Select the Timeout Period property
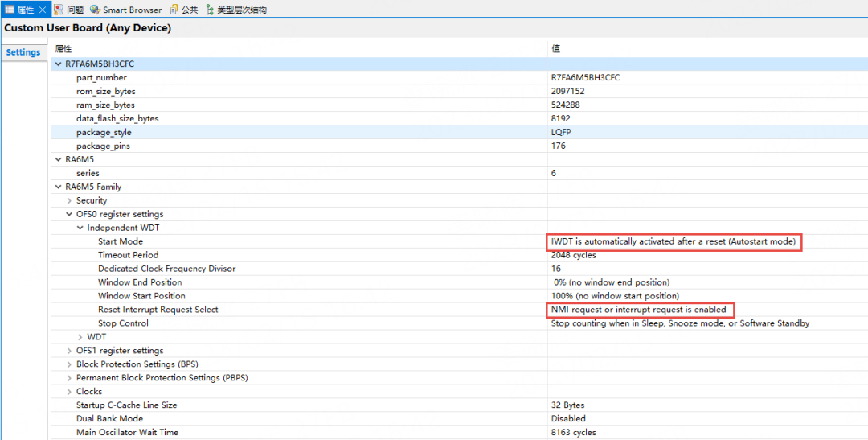 (x=129, y=255)
